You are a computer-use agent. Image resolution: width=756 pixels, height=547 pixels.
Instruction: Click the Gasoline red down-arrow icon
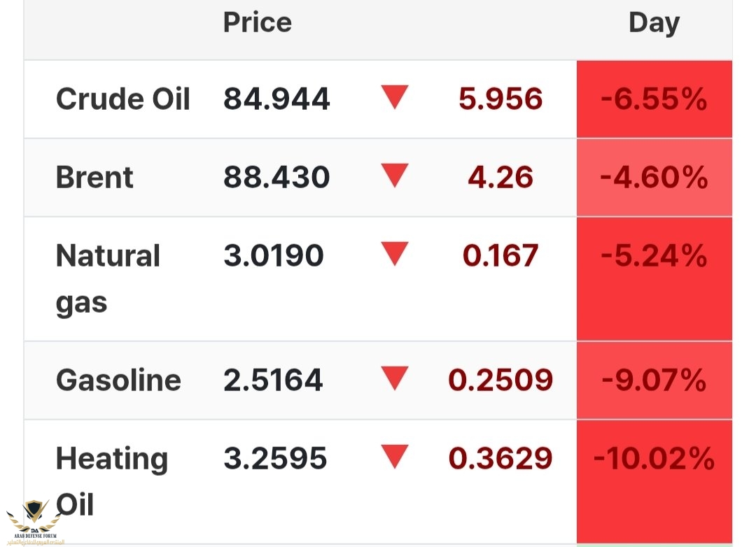[394, 378]
